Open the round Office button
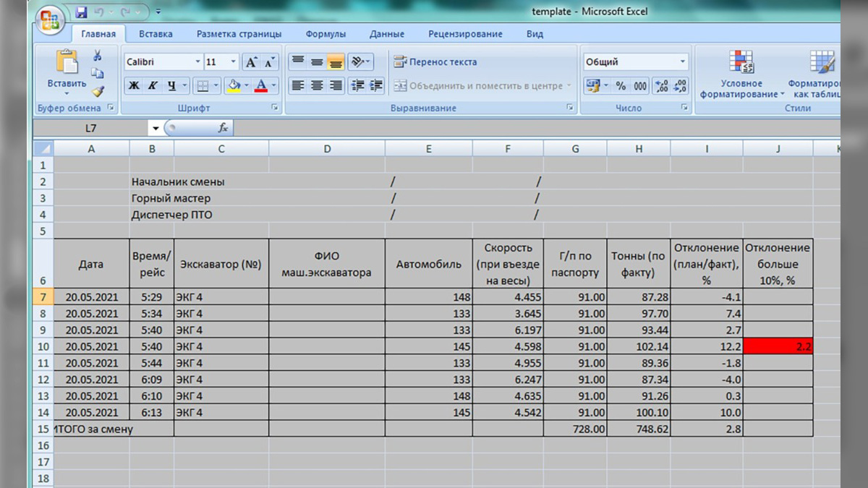The height and width of the screenshot is (488, 868). click(51, 19)
